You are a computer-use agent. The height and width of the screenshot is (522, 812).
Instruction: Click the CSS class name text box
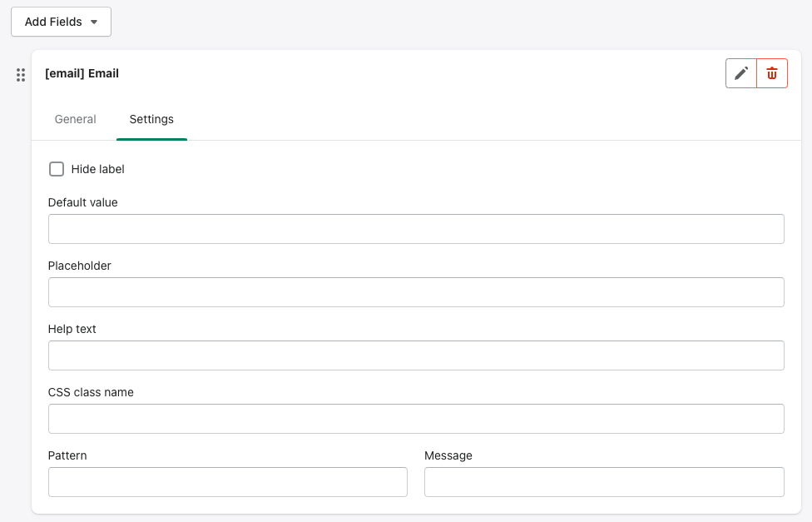(x=416, y=419)
